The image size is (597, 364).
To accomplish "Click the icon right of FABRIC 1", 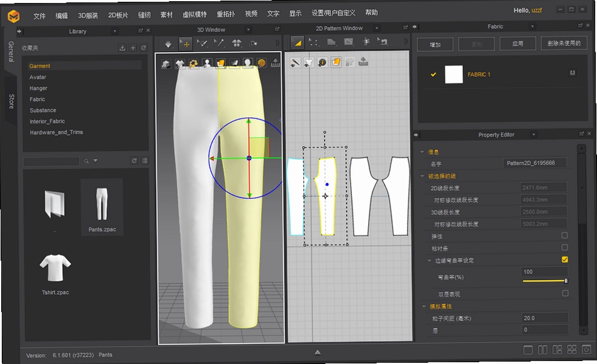I will click(572, 73).
